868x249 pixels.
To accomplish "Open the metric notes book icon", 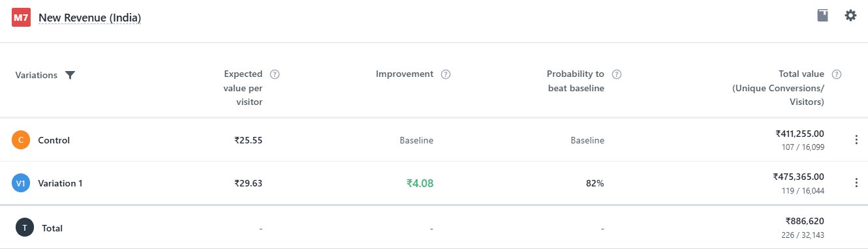I will (x=823, y=16).
